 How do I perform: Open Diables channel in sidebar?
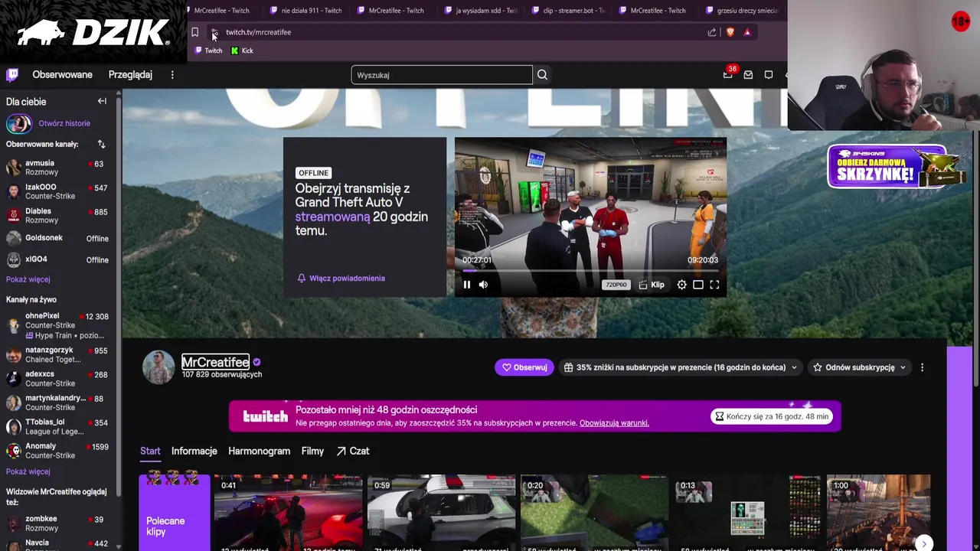(60, 215)
